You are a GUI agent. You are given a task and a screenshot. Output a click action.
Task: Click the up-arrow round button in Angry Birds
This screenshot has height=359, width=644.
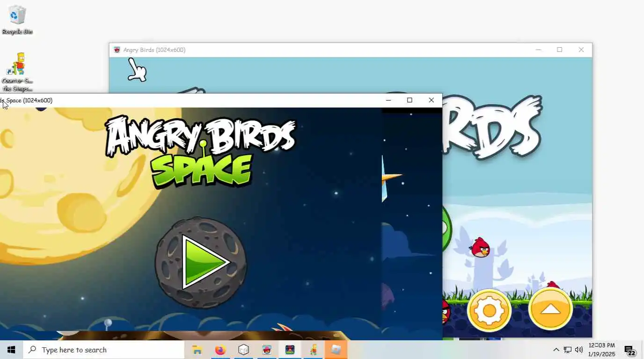click(x=550, y=309)
